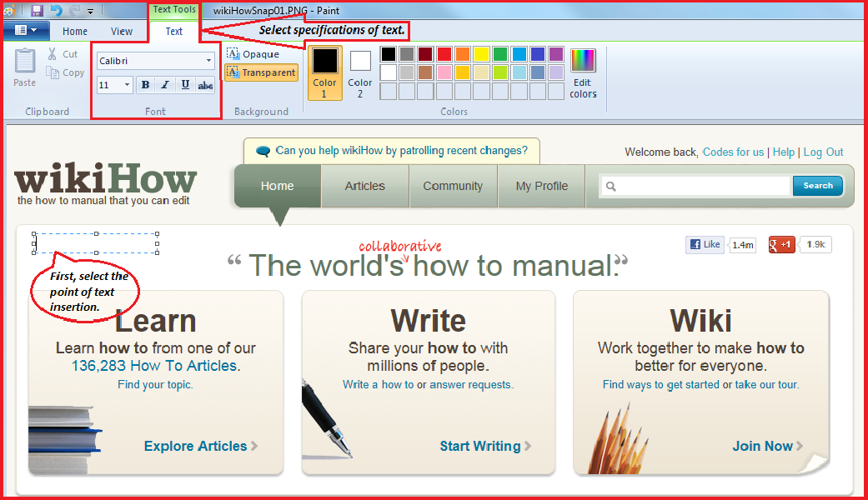The image size is (868, 500).
Task: Click the "136,283 How To Articles" link
Action: [x=156, y=366]
